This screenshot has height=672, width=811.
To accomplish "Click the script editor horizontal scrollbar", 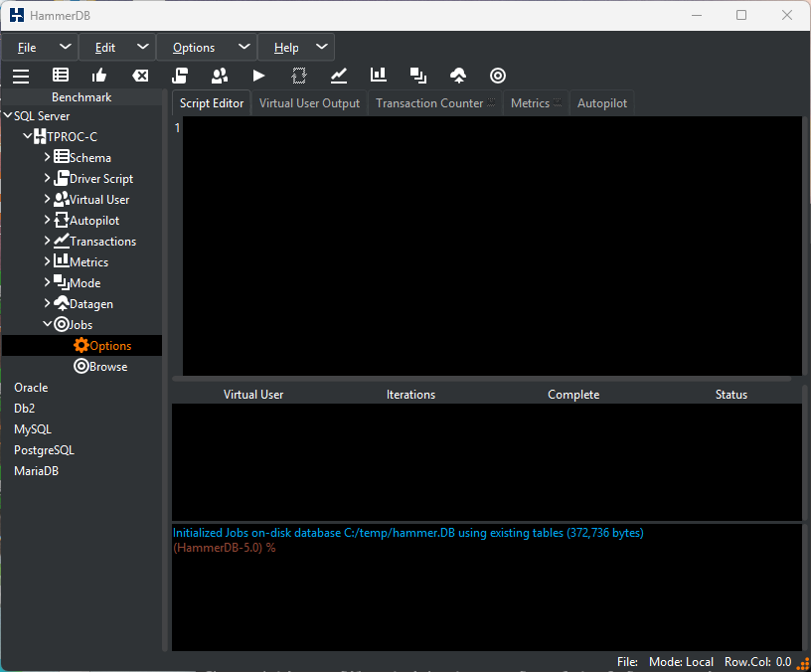I will point(481,379).
